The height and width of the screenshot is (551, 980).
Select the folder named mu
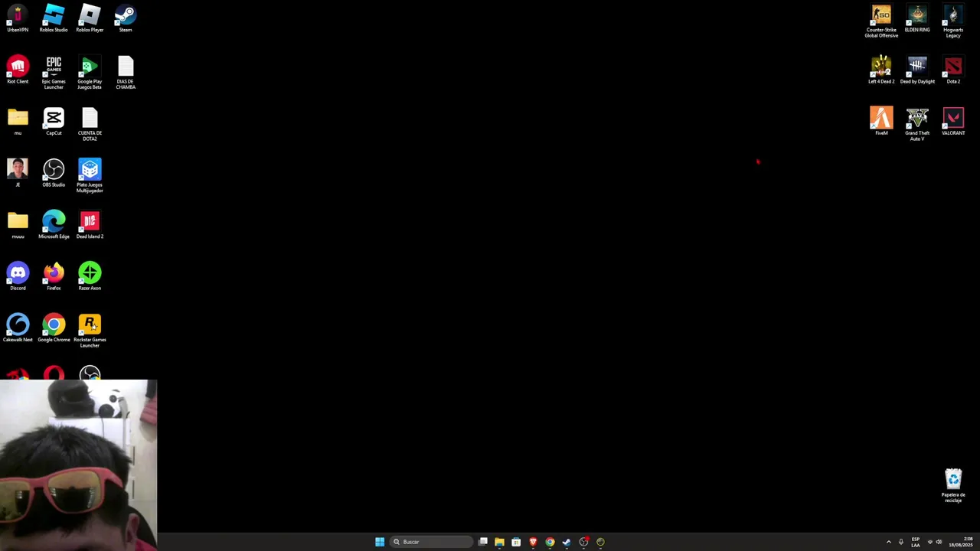point(18,121)
